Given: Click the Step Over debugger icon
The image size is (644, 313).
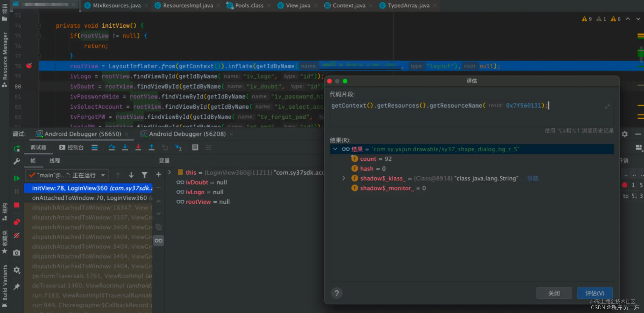Looking at the screenshot, I should click(x=112, y=147).
